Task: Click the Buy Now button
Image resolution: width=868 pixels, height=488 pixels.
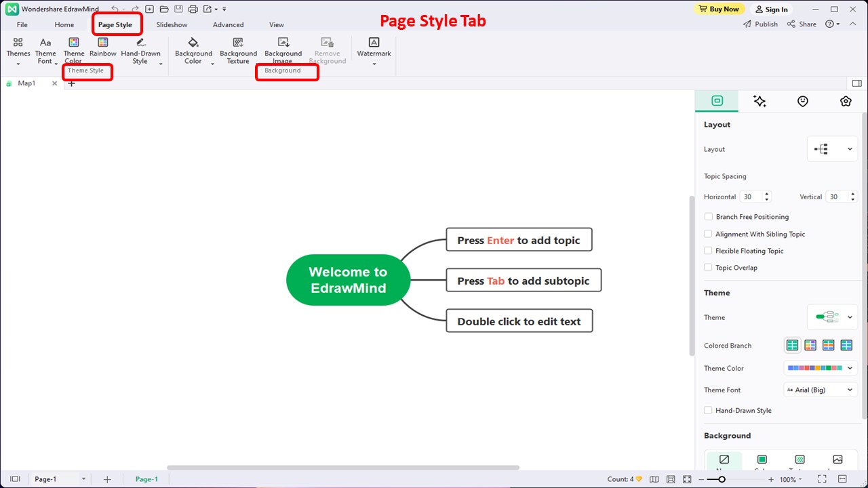Action: click(x=719, y=9)
